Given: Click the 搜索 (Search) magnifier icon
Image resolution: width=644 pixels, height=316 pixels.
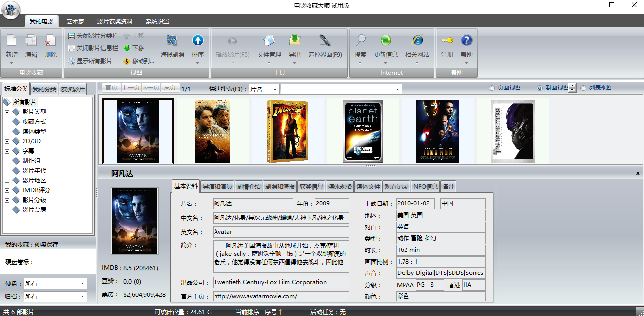Looking at the screenshot, I should [x=360, y=41].
